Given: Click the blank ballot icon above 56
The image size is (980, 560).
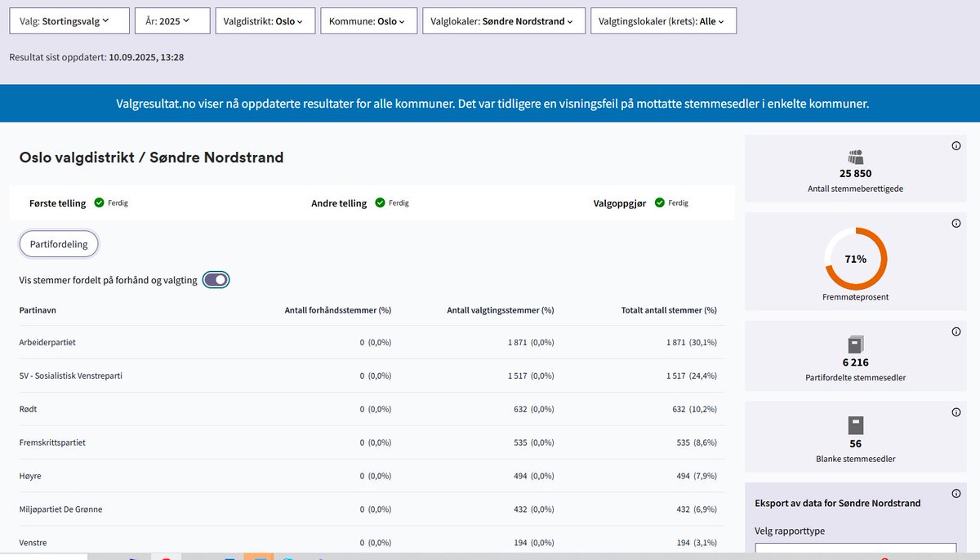Looking at the screenshot, I should 855,425.
